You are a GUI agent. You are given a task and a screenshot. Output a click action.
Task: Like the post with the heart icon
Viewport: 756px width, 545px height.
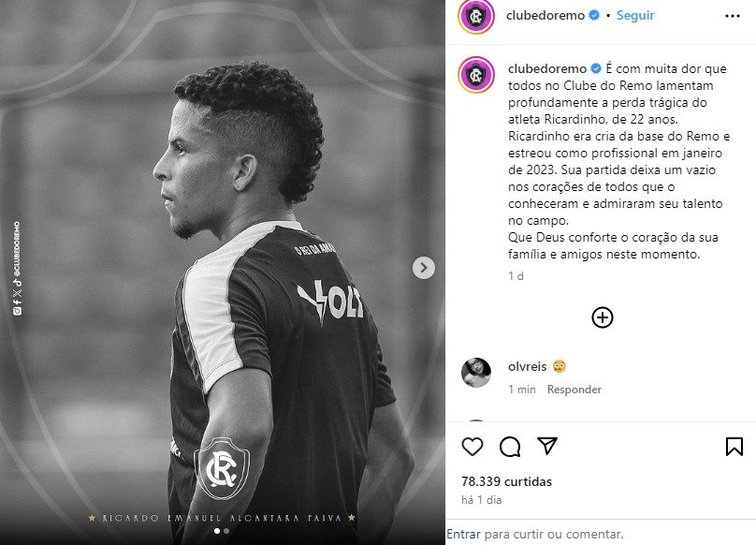click(472, 447)
